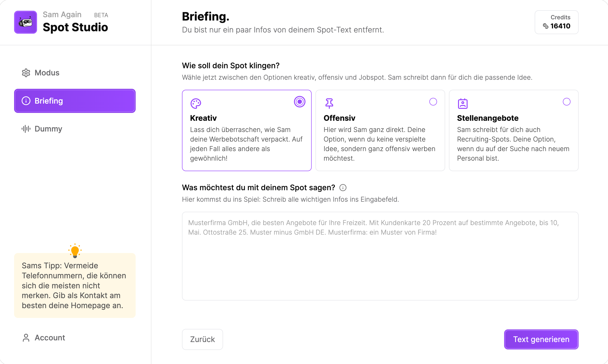Image resolution: width=608 pixels, height=364 pixels.
Task: Click the coins icon in Credits box
Action: pyautogui.click(x=545, y=26)
